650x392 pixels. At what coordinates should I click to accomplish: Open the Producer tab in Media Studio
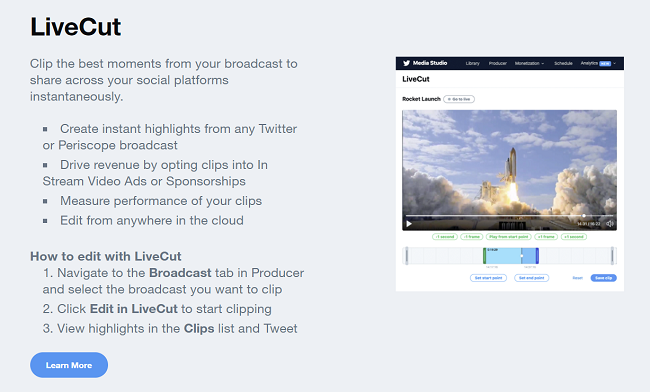coord(497,63)
